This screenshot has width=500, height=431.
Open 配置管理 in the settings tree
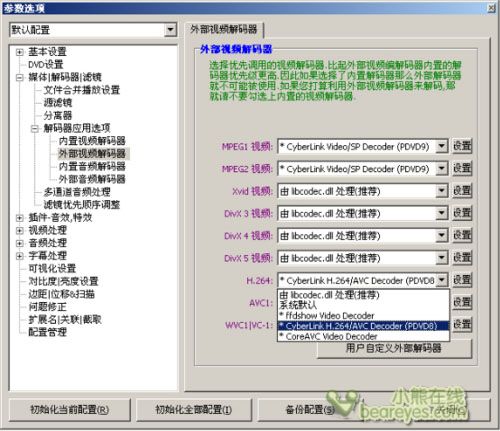point(48,332)
